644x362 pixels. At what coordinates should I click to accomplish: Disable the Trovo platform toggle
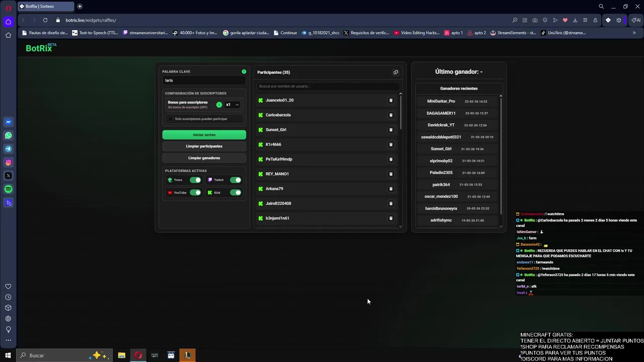(x=195, y=180)
